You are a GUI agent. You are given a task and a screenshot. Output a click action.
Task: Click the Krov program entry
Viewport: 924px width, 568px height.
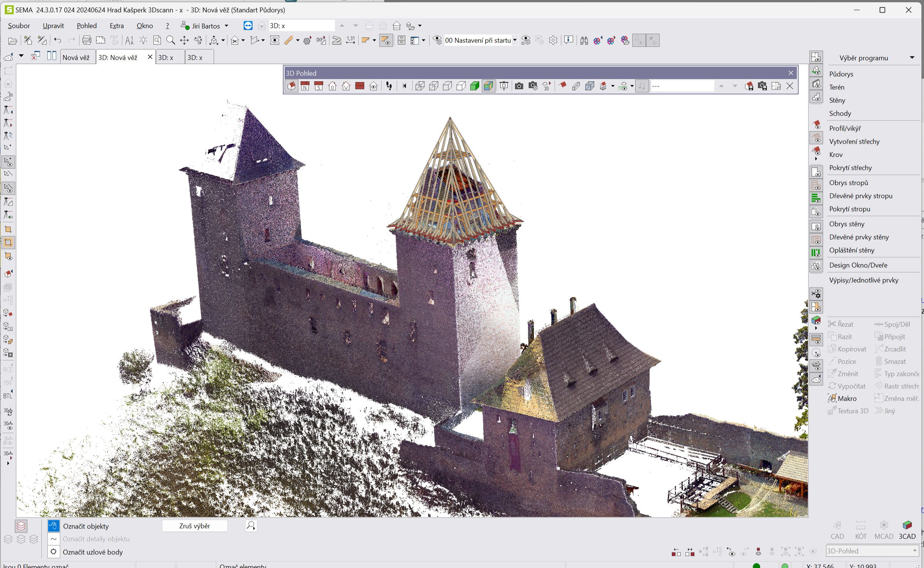coord(836,154)
